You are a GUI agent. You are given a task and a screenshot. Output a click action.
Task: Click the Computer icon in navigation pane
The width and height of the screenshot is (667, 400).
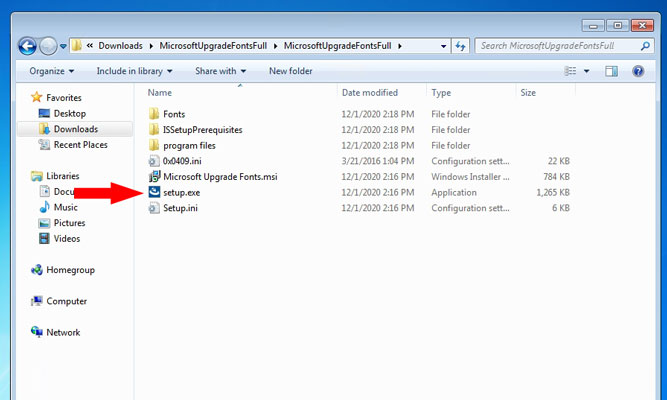[37, 301]
